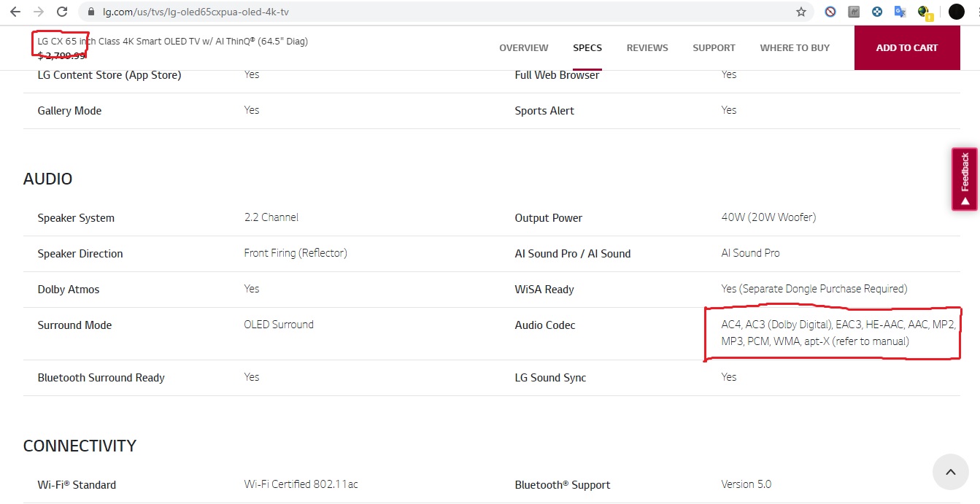Open the camel price tracker extension

tap(854, 12)
